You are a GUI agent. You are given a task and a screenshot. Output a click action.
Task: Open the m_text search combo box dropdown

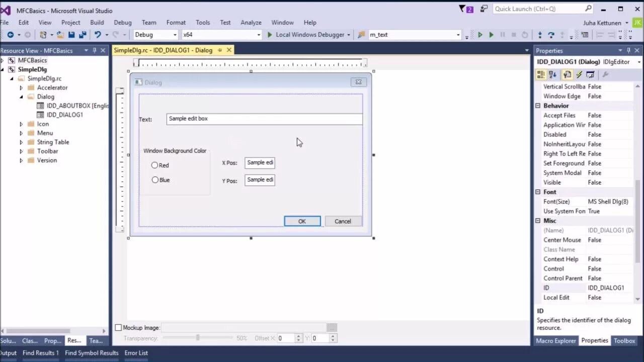coord(458,35)
